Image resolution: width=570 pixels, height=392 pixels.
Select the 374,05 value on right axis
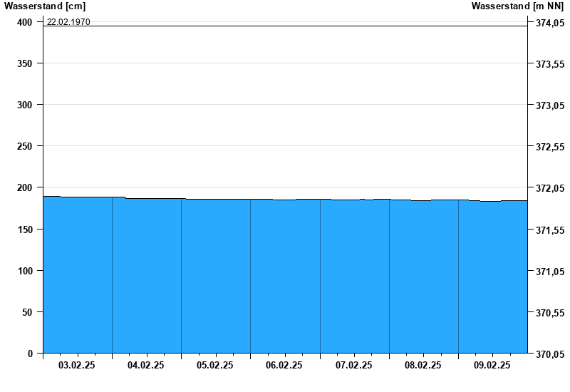(549, 23)
